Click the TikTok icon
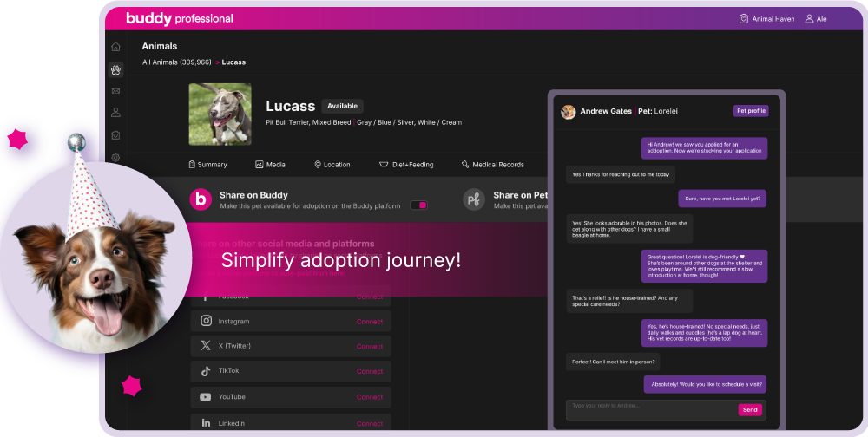The width and height of the screenshot is (868, 437). pyautogui.click(x=206, y=371)
